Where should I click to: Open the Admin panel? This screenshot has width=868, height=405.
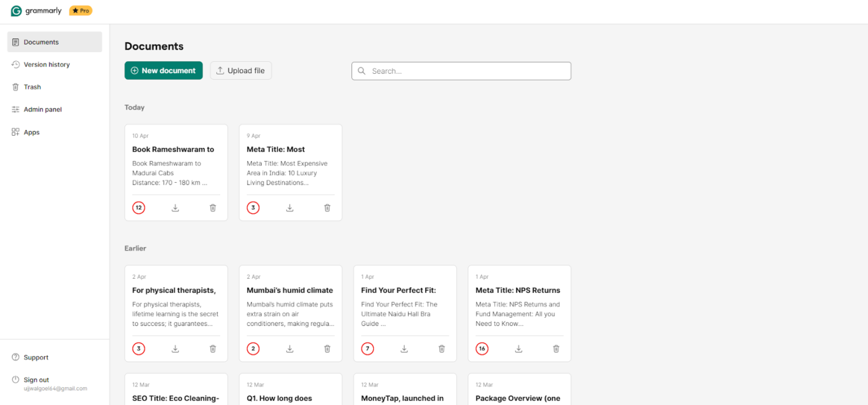coord(55,110)
